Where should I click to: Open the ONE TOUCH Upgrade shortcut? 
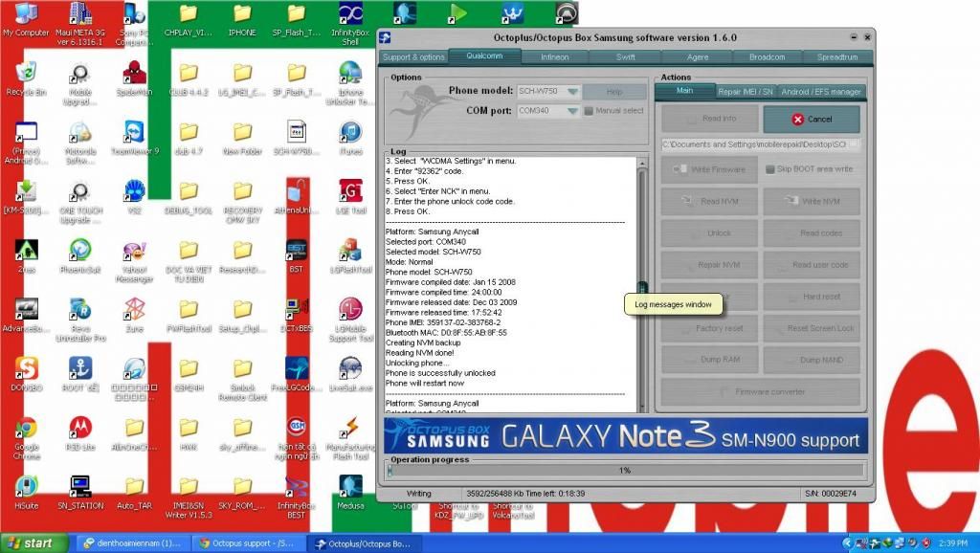[80, 202]
